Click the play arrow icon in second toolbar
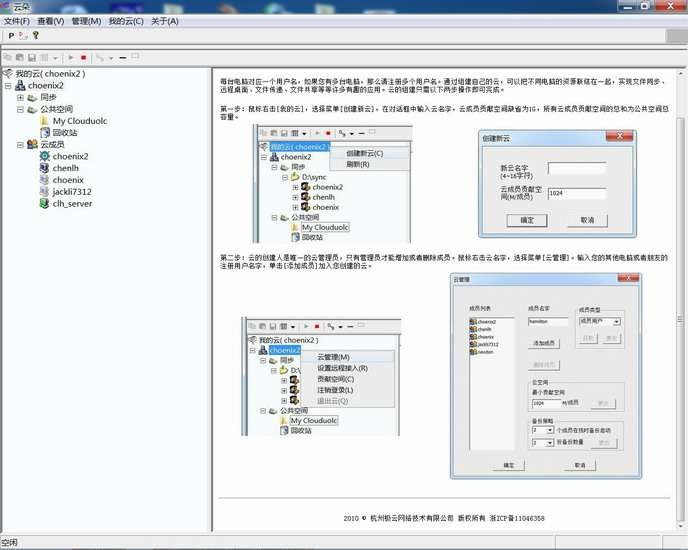The width and height of the screenshot is (688, 550). [71, 58]
